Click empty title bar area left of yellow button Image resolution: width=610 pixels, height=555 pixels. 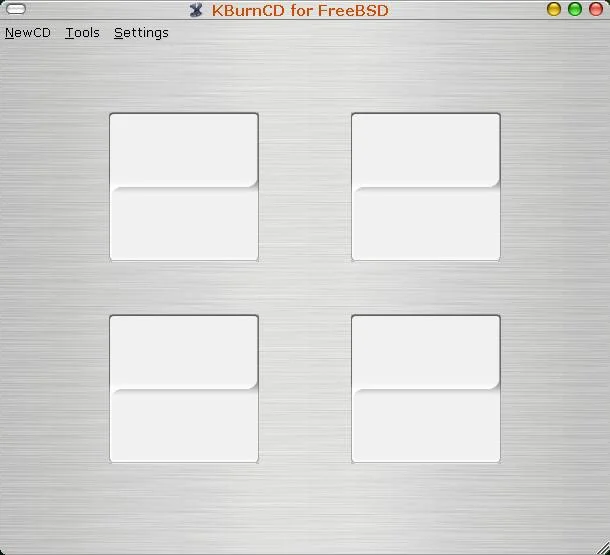coord(470,10)
